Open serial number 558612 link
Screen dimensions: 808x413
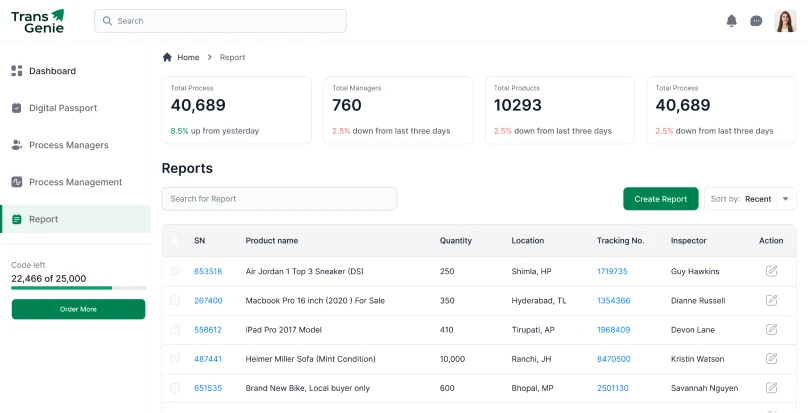[208, 330]
